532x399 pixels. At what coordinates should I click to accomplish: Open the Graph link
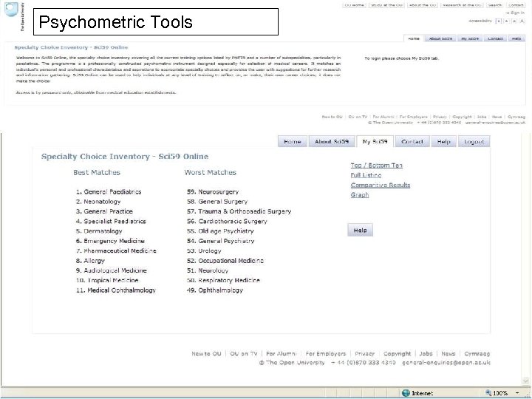tap(360, 195)
